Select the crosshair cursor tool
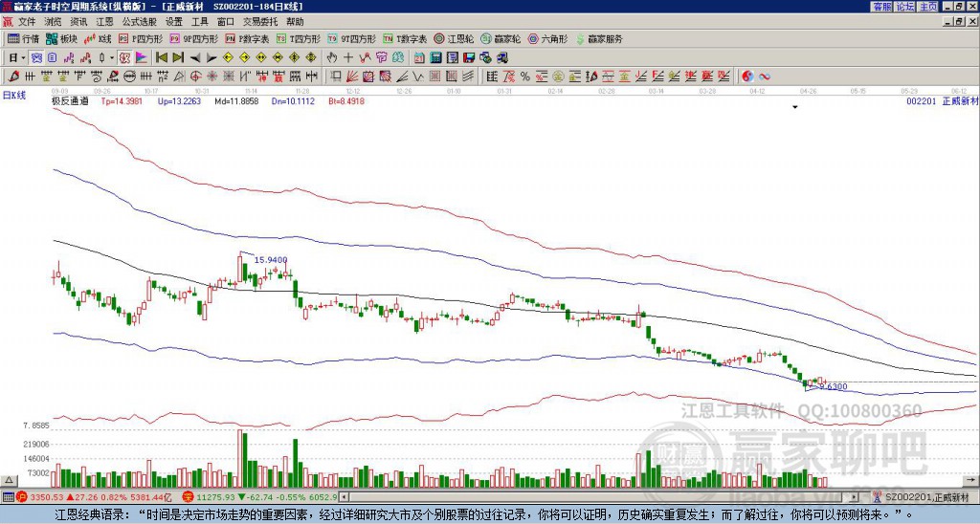This screenshot has height=524, width=980. pos(348,57)
